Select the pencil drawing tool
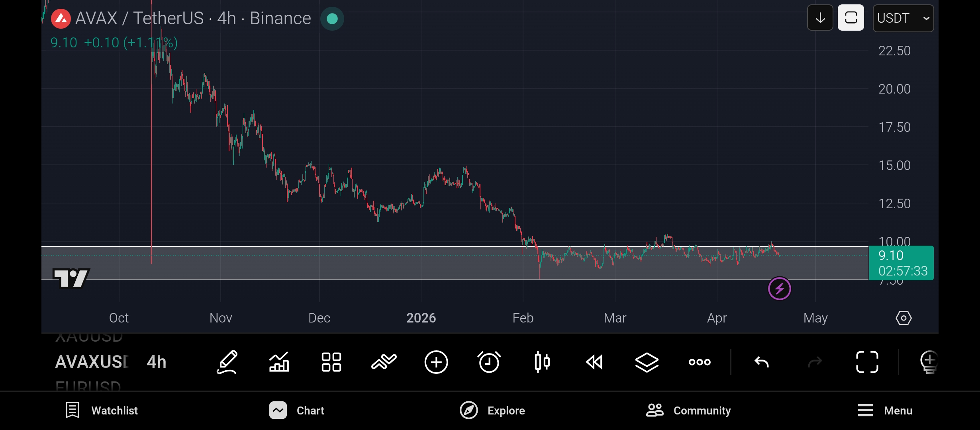The height and width of the screenshot is (430, 980). pyautogui.click(x=227, y=362)
